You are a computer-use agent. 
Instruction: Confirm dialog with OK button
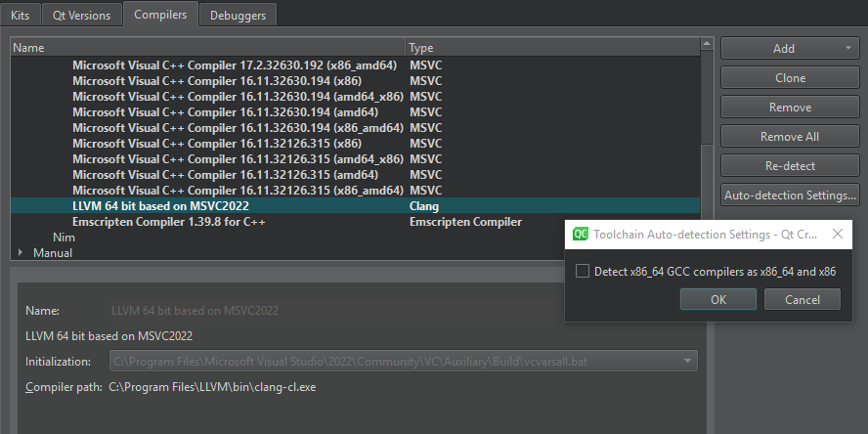(718, 299)
